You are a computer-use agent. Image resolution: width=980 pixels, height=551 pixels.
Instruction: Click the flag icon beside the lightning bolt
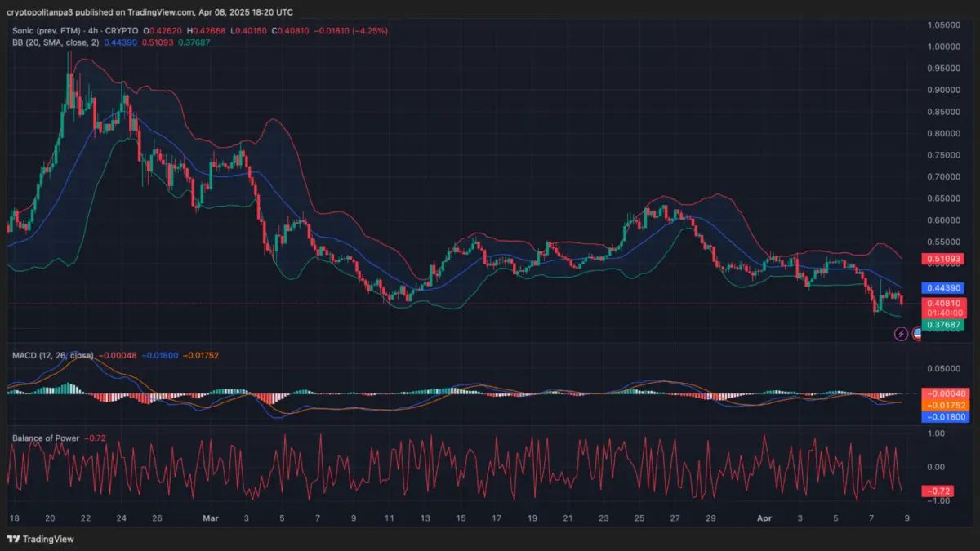[x=918, y=334]
